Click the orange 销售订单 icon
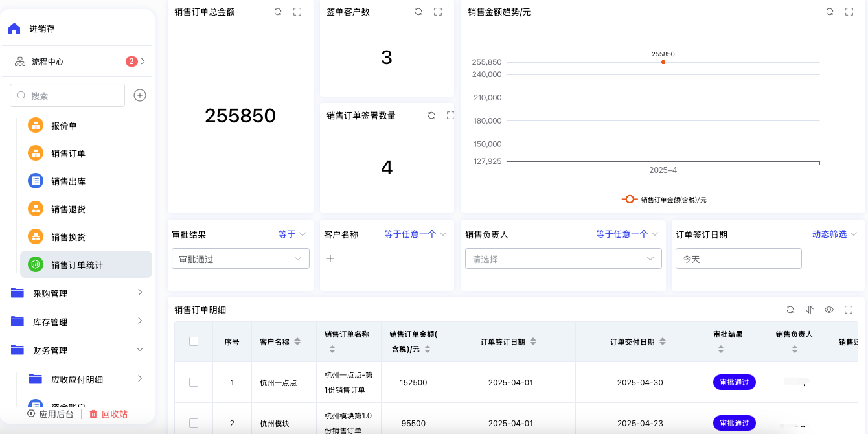The image size is (868, 434). (36, 154)
